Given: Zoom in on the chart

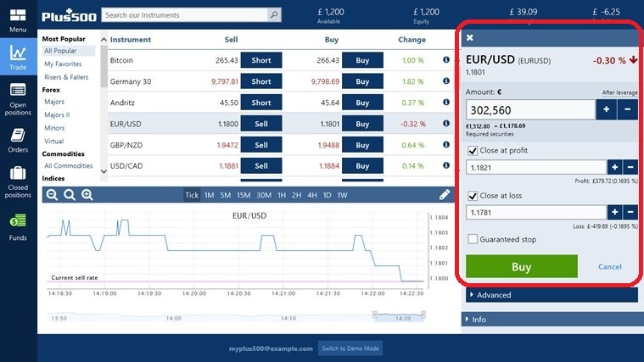Looking at the screenshot, I should pyautogui.click(x=87, y=195).
